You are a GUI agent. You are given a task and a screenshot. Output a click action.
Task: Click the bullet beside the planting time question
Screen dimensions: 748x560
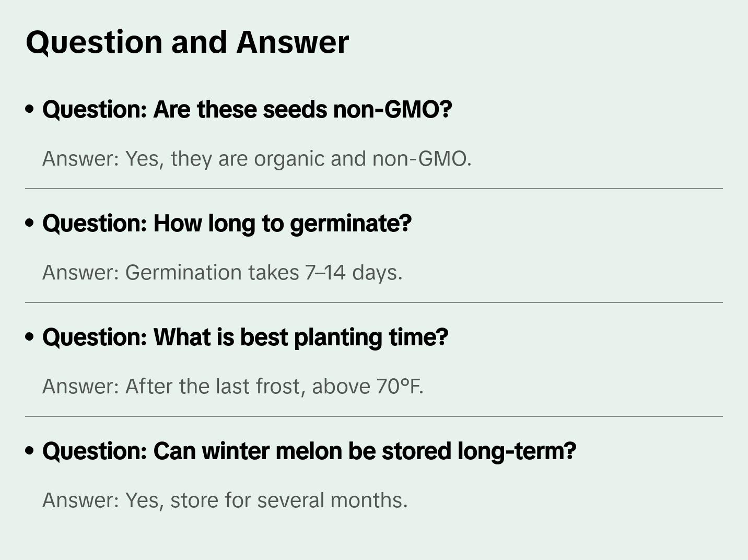[x=30, y=337]
